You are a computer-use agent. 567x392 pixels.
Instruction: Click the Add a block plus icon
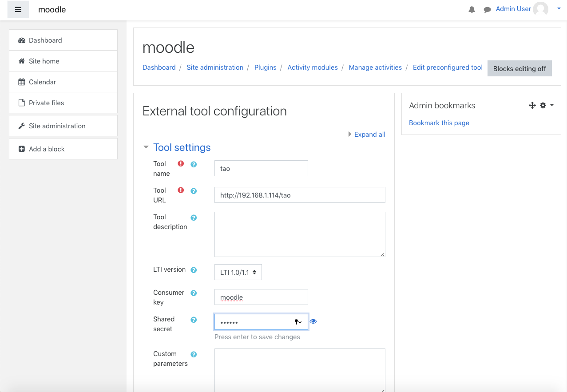tap(22, 149)
